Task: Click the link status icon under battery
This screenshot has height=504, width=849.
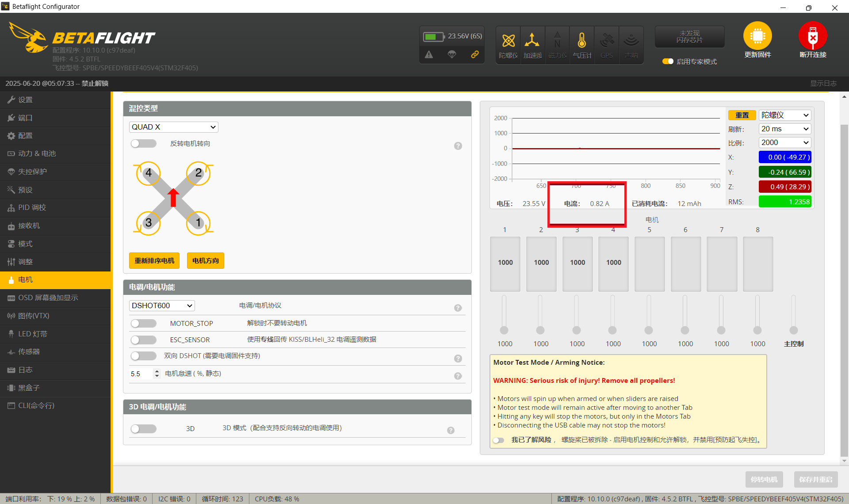Action: (475, 54)
